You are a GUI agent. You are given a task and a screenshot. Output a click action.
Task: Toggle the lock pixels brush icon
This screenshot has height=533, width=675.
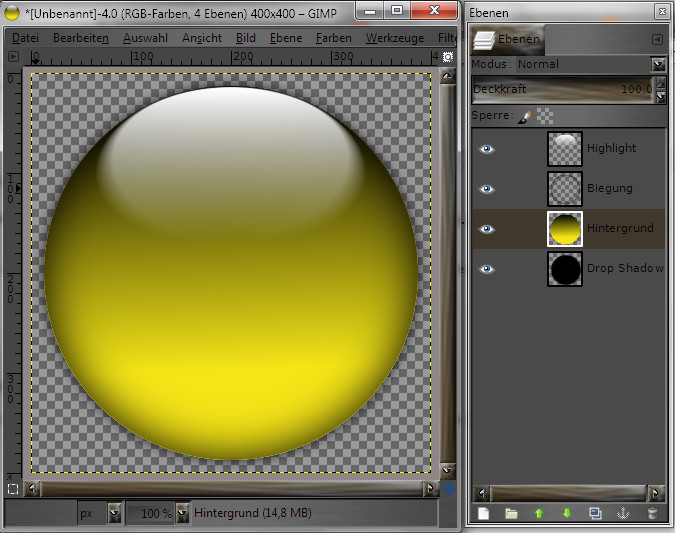[524, 117]
